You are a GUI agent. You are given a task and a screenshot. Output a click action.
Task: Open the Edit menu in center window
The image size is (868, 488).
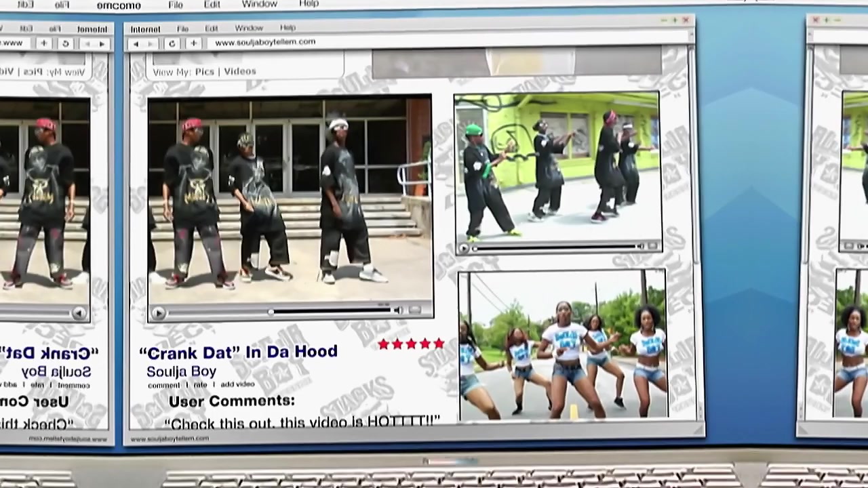[x=212, y=28]
